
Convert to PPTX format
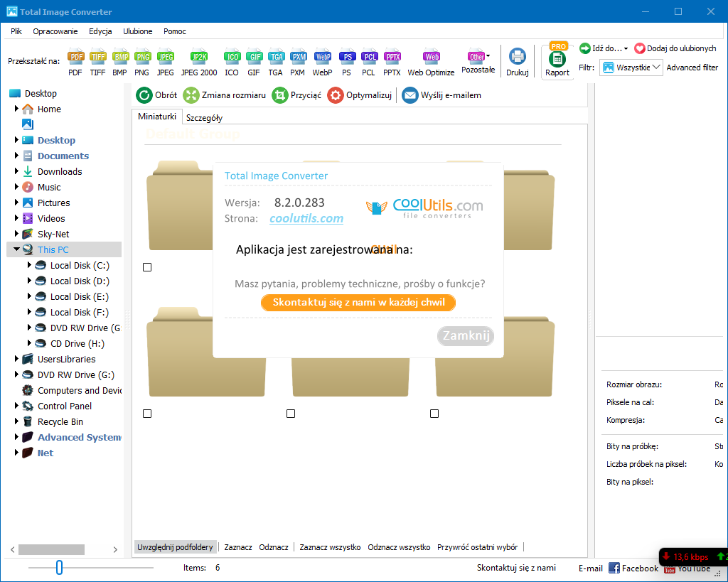392,62
